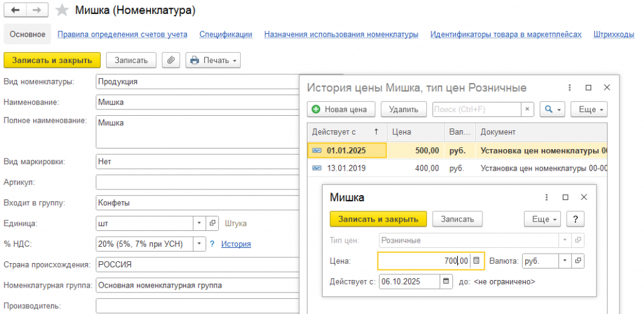Go back using the left arrow
644x314 pixels.
coord(16,10)
